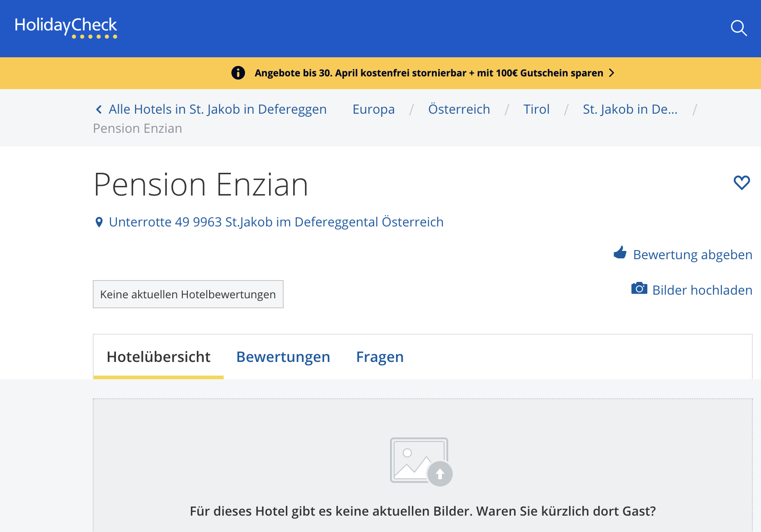Screen dimensions: 761x532
Task: Go to Alle Hotels in St. Jakob in Defereggen
Action: (x=217, y=109)
